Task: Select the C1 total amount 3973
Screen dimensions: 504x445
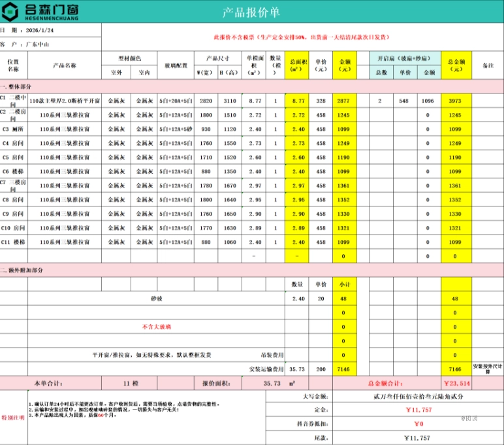Action: click(x=455, y=101)
